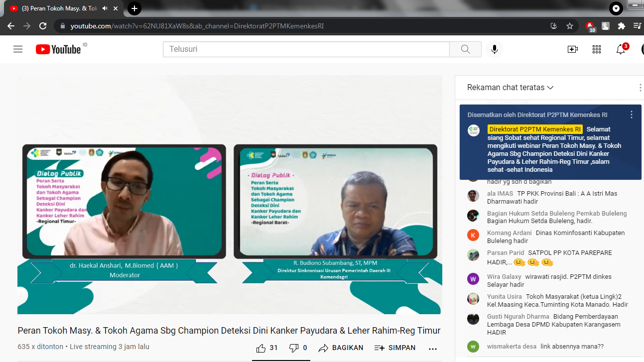Open the create video icon
This screenshot has width=644, height=362.
[x=572, y=49]
